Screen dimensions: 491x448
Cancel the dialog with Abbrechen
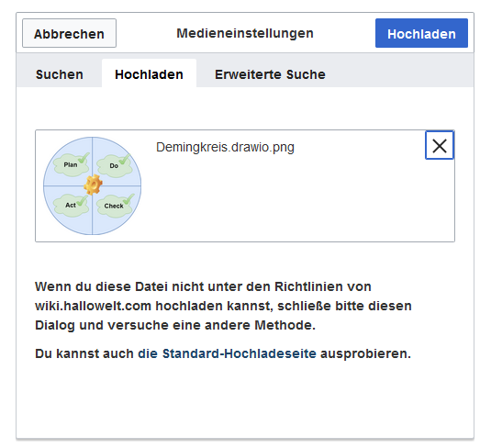tap(69, 34)
